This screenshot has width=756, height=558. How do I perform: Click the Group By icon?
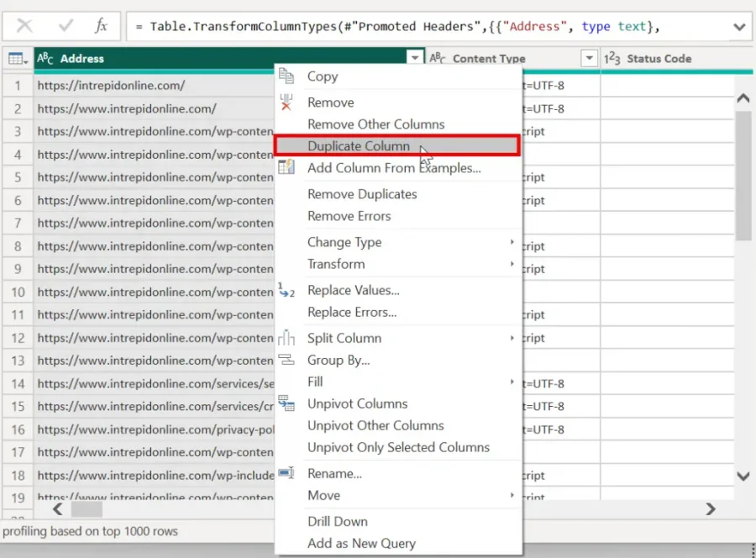click(286, 360)
